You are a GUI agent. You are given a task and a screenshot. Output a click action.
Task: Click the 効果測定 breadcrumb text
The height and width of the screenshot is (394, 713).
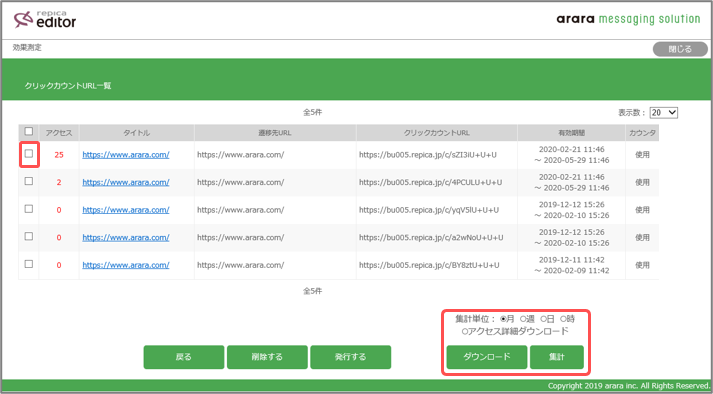(x=27, y=47)
